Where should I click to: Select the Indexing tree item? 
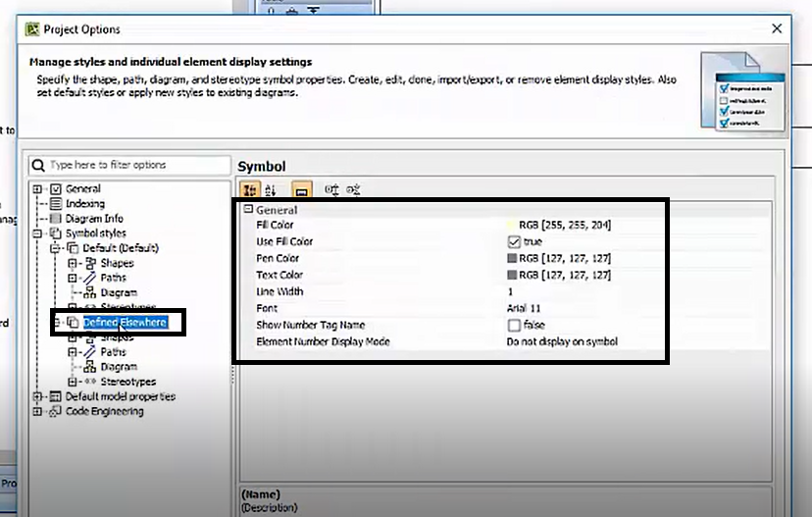[84, 203]
